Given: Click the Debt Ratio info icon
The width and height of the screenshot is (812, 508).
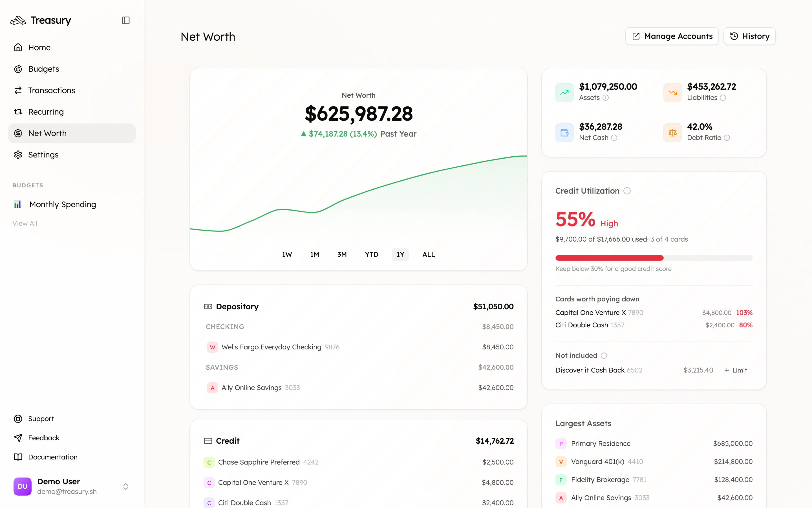Looking at the screenshot, I should 727,138.
